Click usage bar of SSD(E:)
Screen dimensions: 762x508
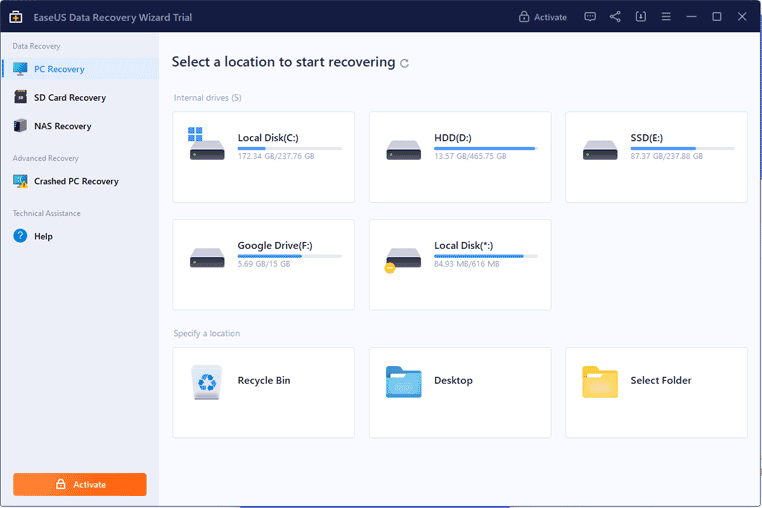click(x=682, y=148)
